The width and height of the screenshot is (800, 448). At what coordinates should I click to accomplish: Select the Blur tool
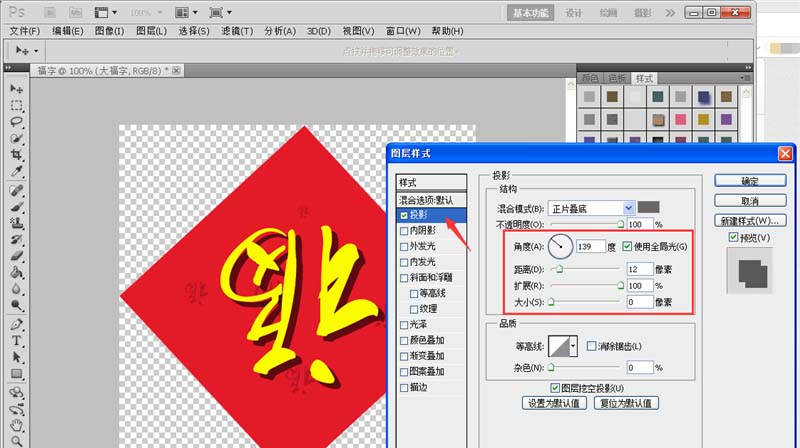(16, 288)
